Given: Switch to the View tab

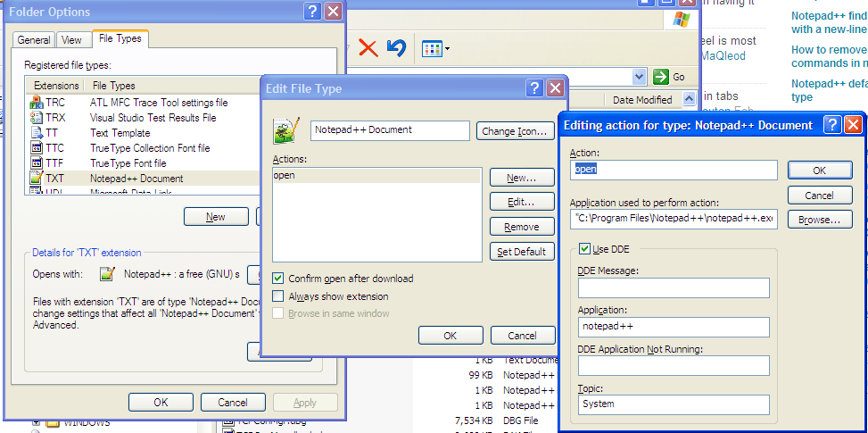Looking at the screenshot, I should 71,40.
